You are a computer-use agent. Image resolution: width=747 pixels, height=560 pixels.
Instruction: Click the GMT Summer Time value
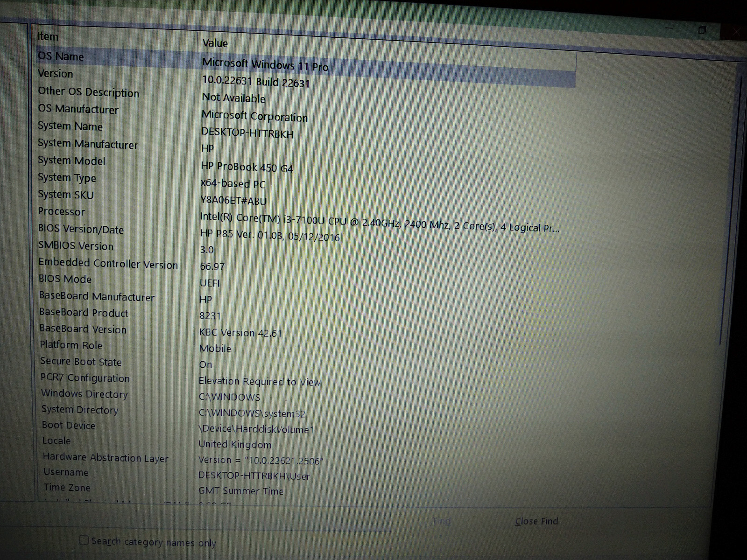coord(241,491)
